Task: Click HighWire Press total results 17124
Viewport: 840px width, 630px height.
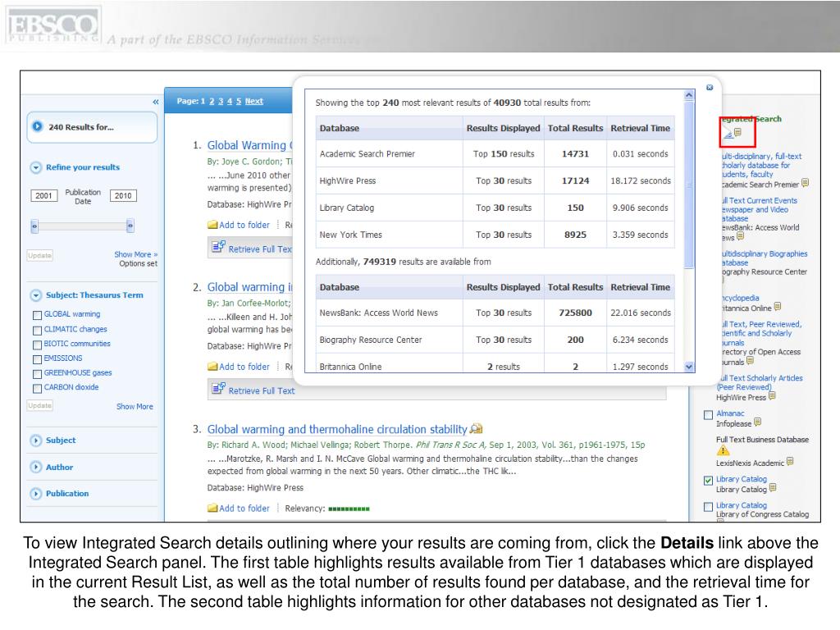Action: [x=575, y=180]
